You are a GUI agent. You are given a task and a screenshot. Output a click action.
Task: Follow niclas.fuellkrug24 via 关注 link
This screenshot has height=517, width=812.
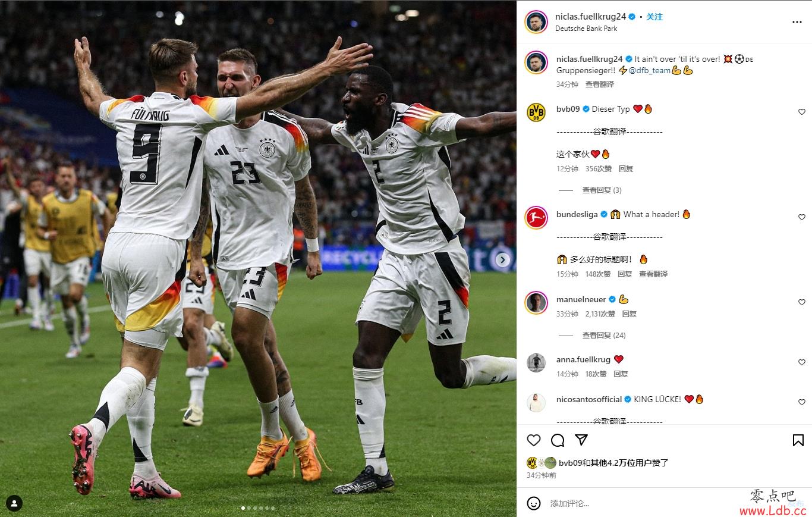tap(654, 17)
